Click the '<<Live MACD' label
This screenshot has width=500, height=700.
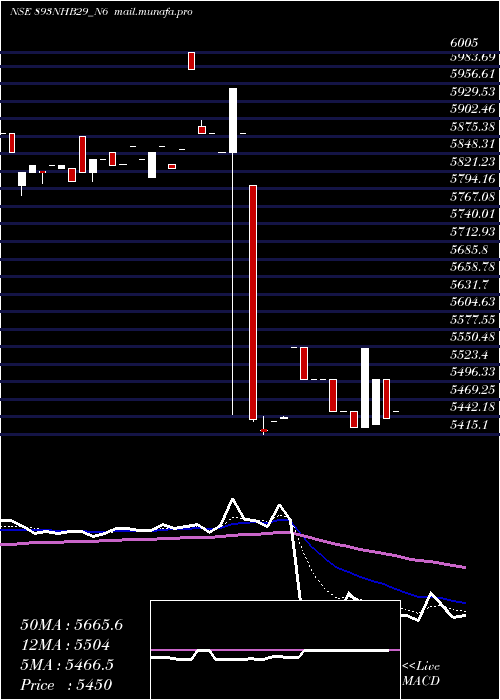(421, 674)
